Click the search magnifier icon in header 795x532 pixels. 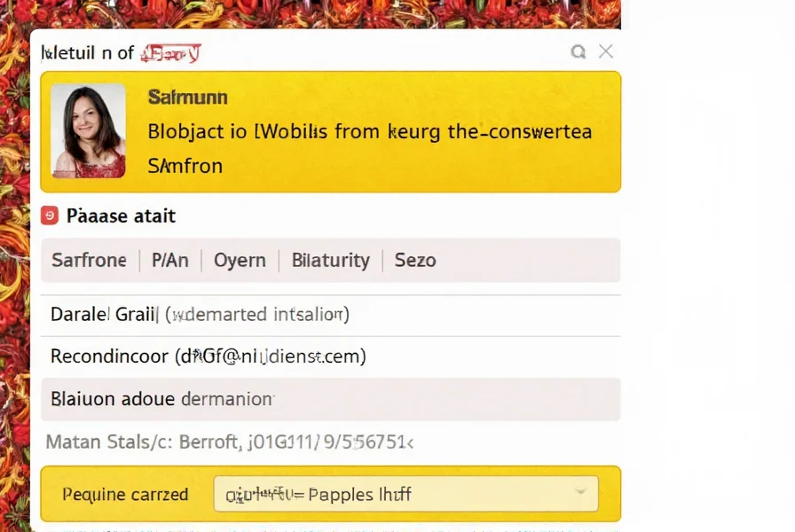tap(579, 52)
